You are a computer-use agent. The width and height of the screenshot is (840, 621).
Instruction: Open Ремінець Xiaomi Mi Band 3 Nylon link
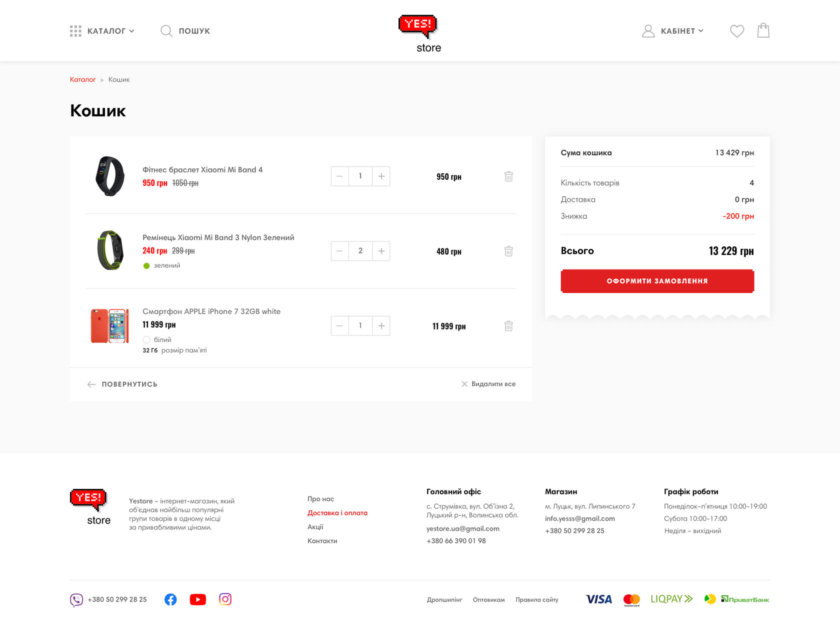point(218,237)
